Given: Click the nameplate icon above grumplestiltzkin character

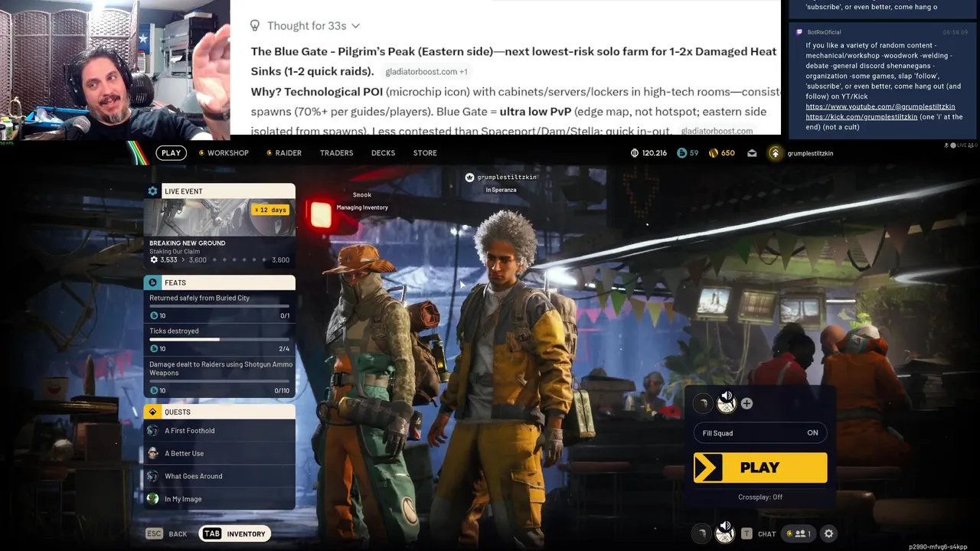Looking at the screenshot, I should pyautogui.click(x=469, y=178).
